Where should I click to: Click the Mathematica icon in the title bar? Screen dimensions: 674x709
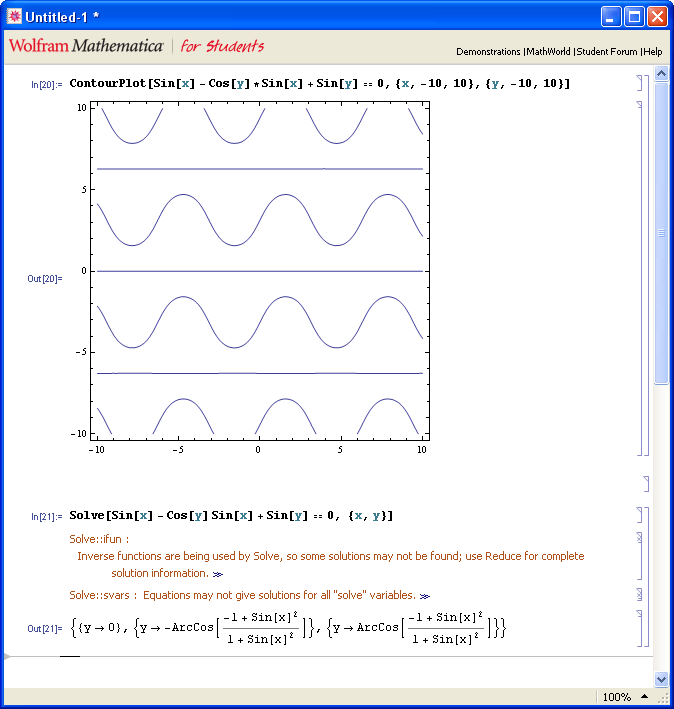[15, 16]
